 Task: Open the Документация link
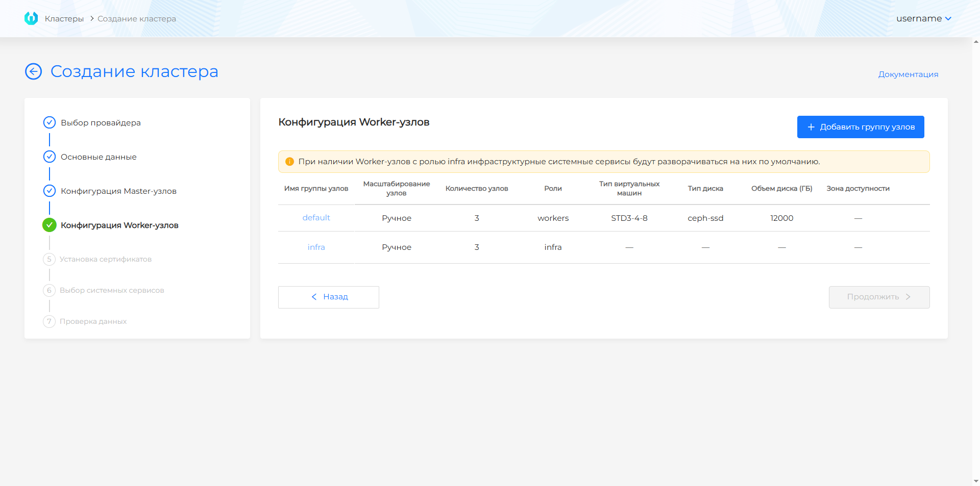908,74
